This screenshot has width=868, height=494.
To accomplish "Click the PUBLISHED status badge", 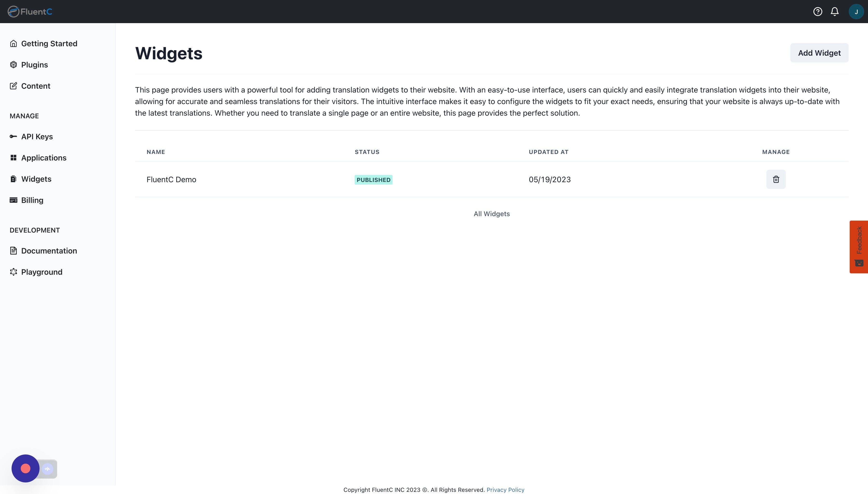I will pyautogui.click(x=373, y=180).
